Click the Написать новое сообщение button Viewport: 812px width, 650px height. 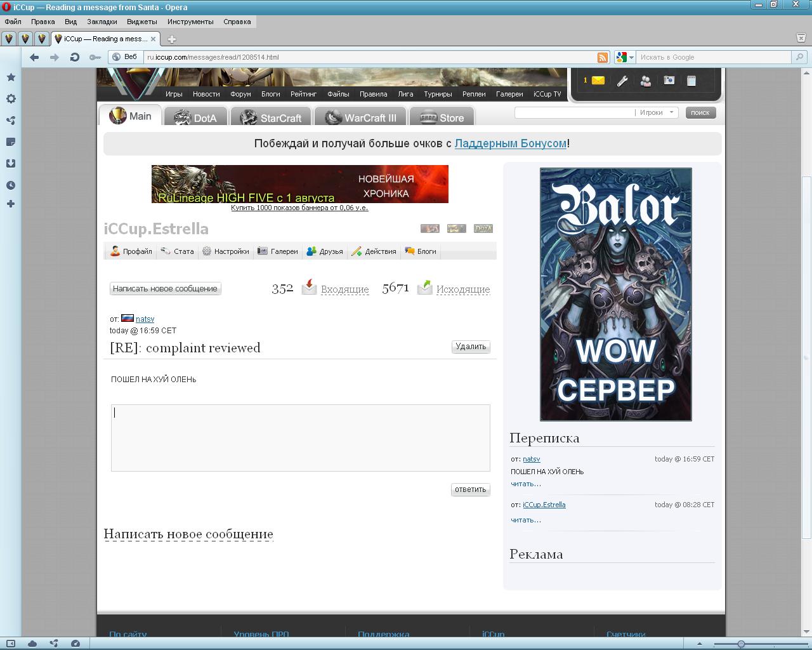point(165,289)
